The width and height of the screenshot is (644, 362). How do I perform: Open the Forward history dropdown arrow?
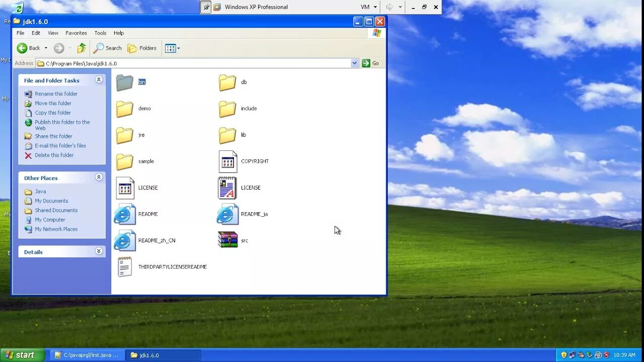(x=70, y=48)
